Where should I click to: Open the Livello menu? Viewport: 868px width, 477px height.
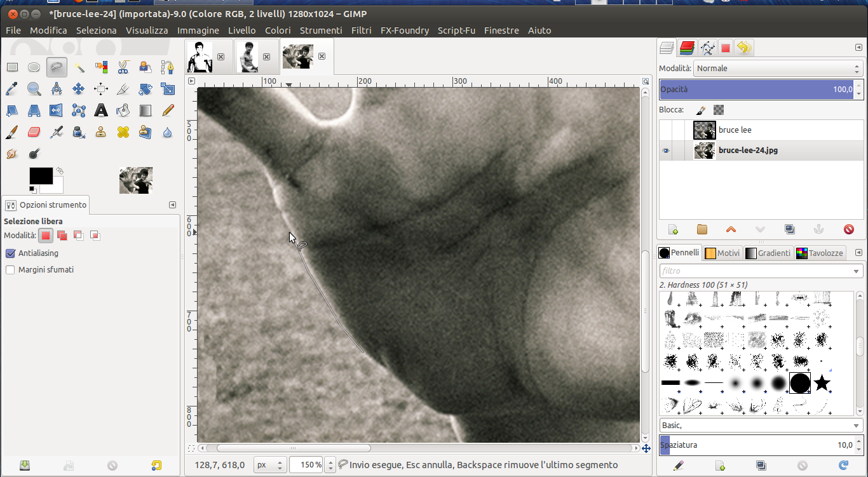pos(242,30)
